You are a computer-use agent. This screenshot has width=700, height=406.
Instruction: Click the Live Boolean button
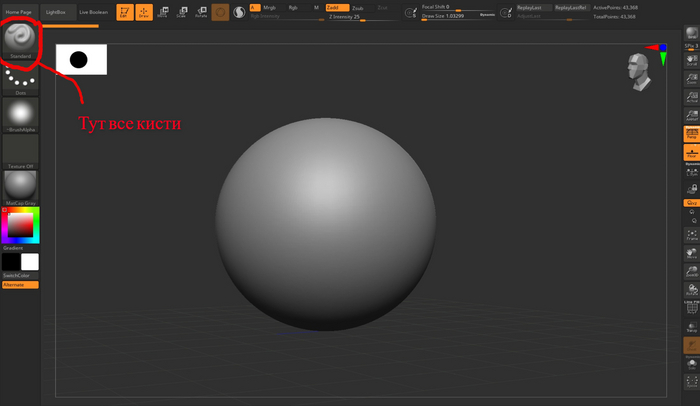pyautogui.click(x=92, y=11)
